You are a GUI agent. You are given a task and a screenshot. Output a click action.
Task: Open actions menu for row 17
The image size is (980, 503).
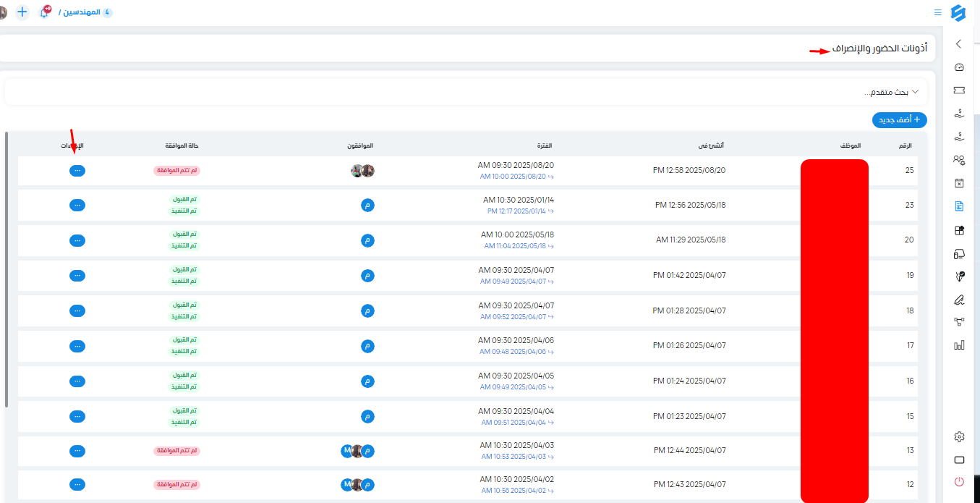pos(77,346)
